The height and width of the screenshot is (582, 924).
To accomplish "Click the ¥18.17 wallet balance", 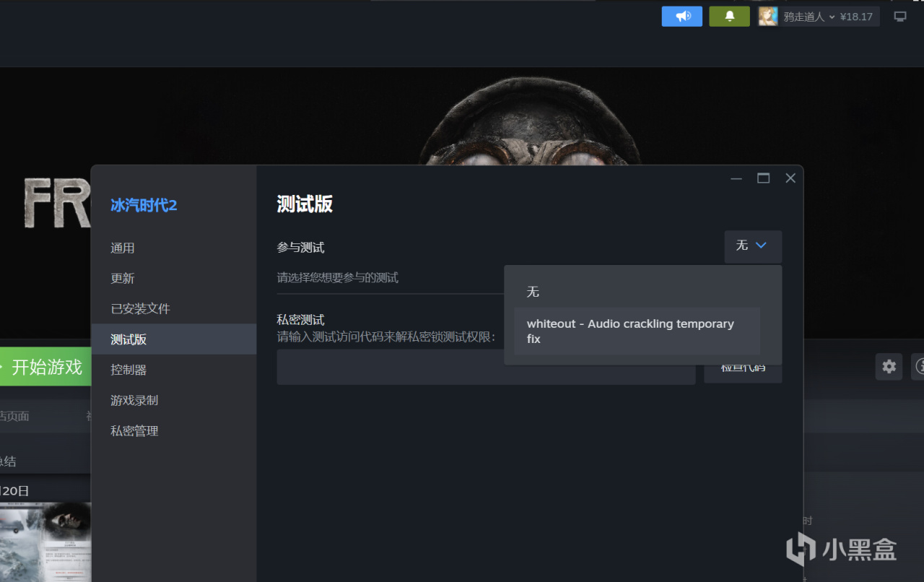I will [856, 17].
